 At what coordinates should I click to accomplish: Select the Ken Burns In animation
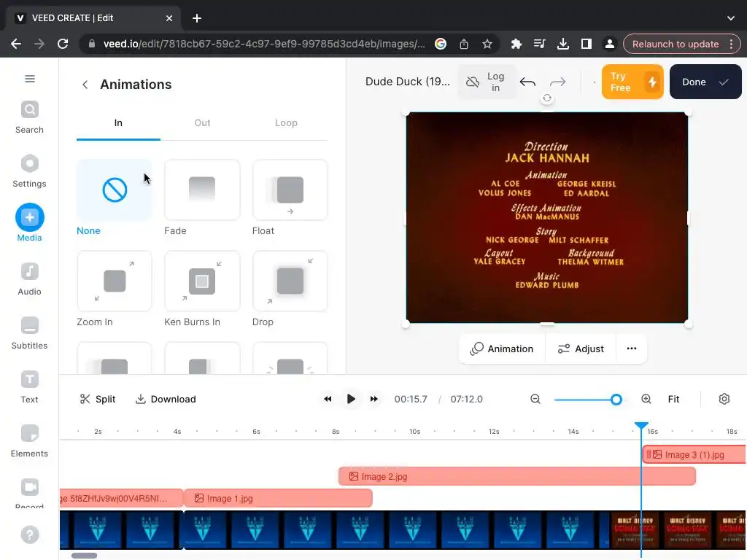pos(202,281)
